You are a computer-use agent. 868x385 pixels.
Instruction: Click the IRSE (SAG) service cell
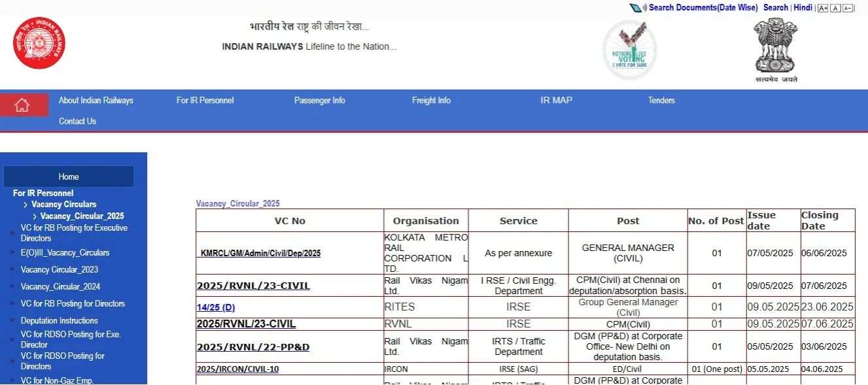coord(518,369)
